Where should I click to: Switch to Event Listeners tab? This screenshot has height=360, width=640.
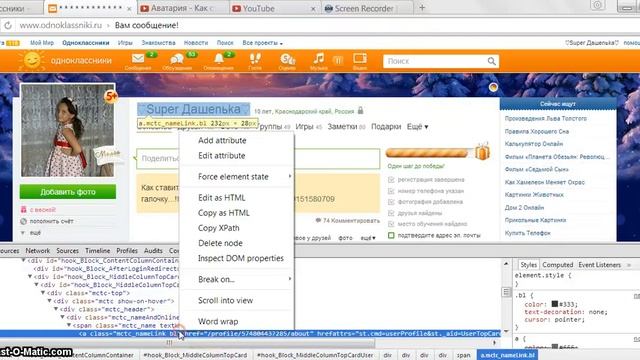pyautogui.click(x=599, y=265)
